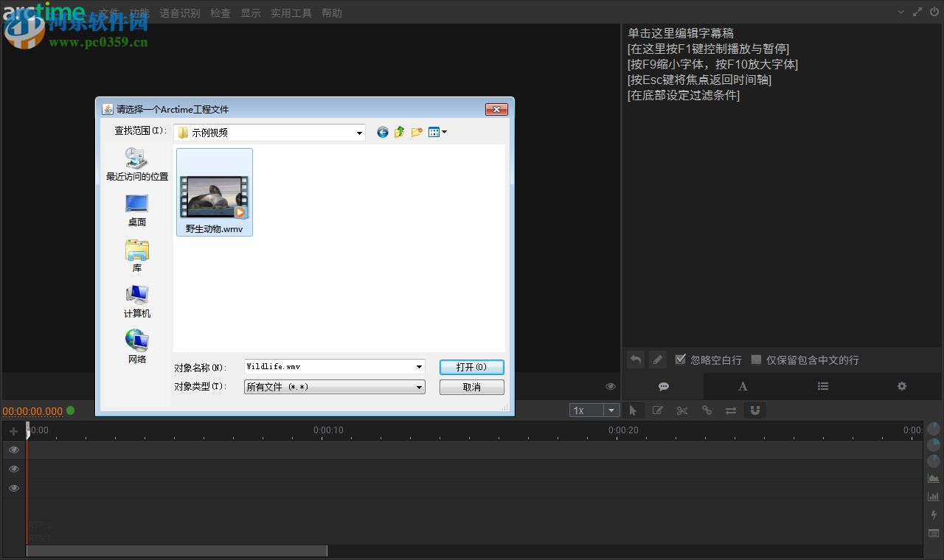Create a new folder in file dialog
Screen dimensions: 944x560
(417, 132)
